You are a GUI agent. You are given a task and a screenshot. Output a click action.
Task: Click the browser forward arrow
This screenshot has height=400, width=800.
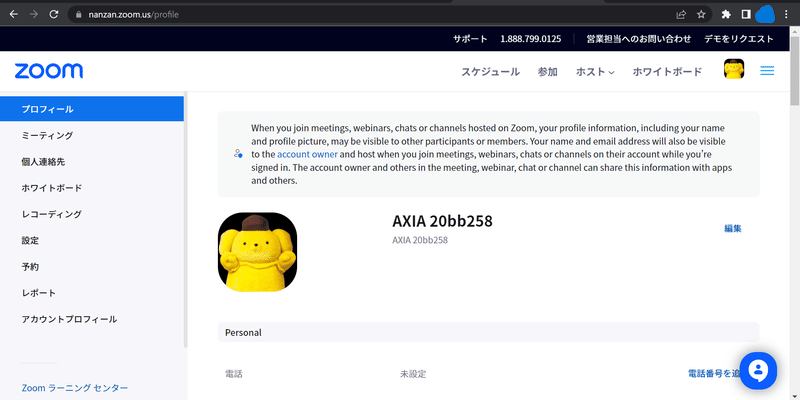click(34, 14)
